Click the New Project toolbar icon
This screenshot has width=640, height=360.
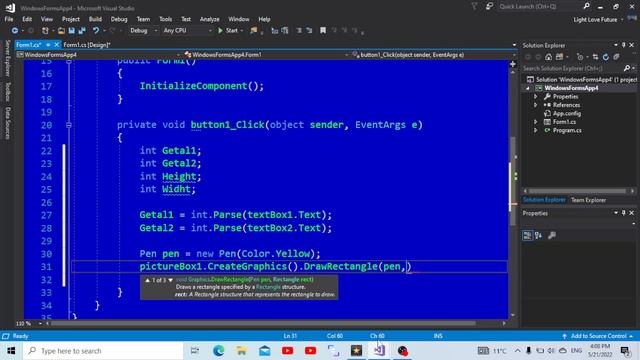45,31
